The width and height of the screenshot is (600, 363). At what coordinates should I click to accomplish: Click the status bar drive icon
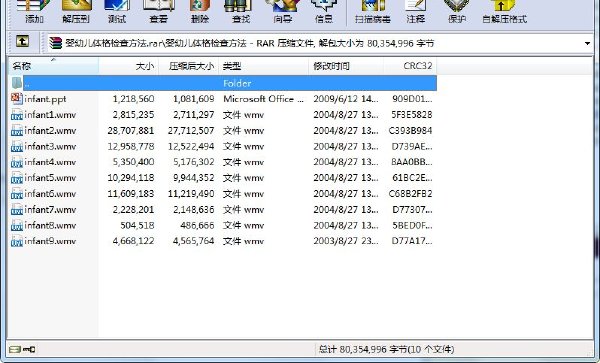(15, 349)
